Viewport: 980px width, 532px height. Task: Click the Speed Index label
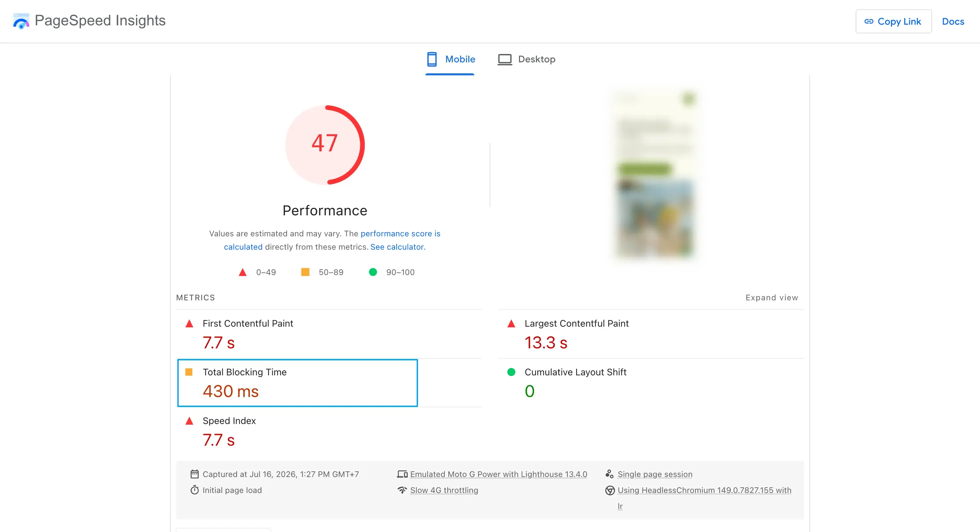pyautogui.click(x=229, y=421)
